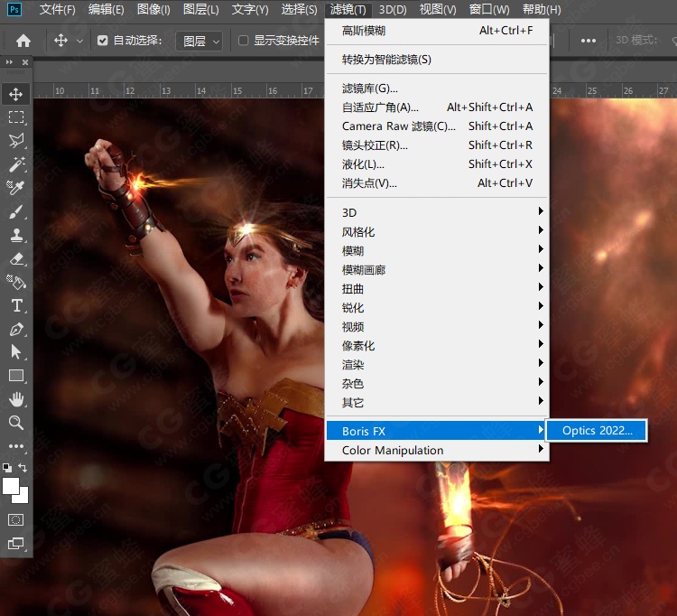This screenshot has width=677, height=616.
Task: Select the Rectangle shape tool
Action: [16, 376]
